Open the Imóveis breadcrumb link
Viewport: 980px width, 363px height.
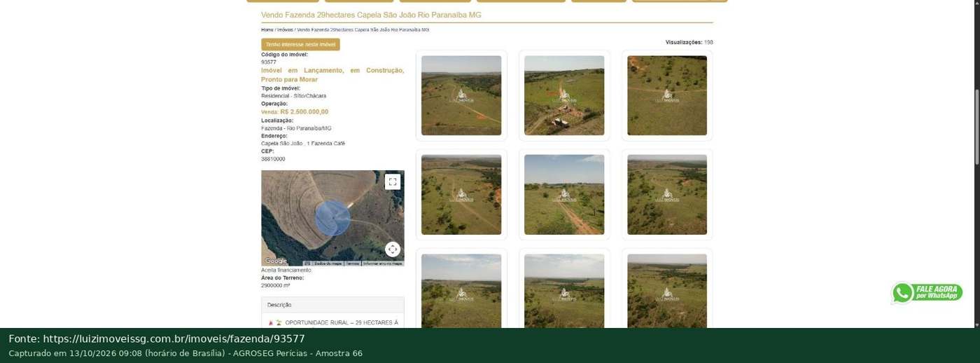pos(285,30)
